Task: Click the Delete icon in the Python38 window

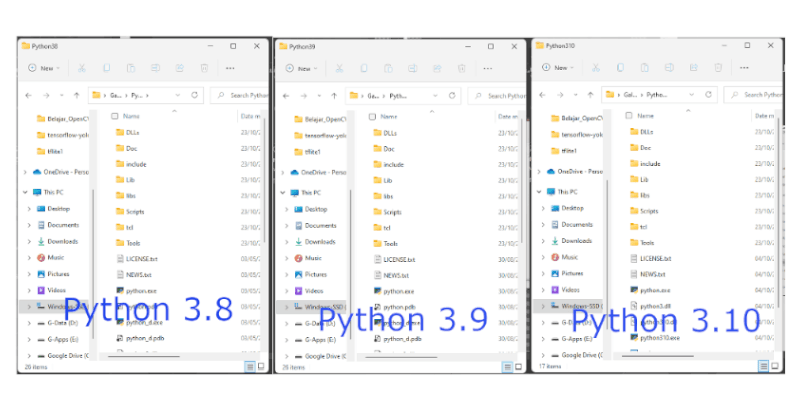Action: [x=204, y=68]
